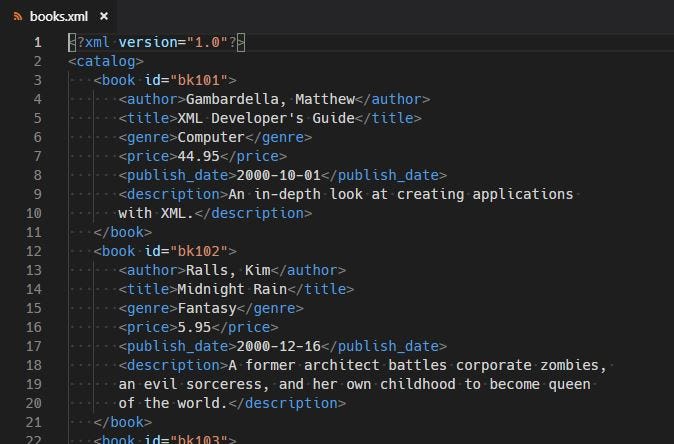Click the book id="bk101" opening tag
This screenshot has height=444, width=674.
pyautogui.click(x=165, y=80)
